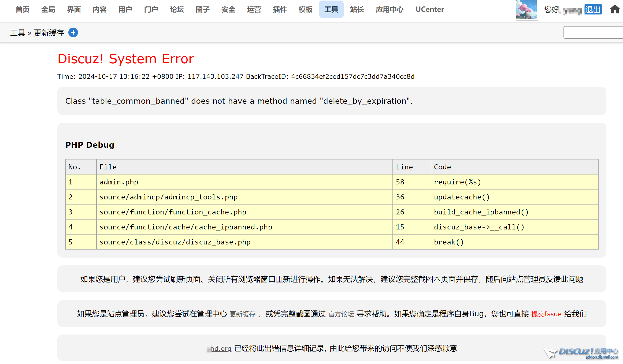Click the discuz_base.php file cell
This screenshot has height=364, width=623.
pyautogui.click(x=244, y=242)
